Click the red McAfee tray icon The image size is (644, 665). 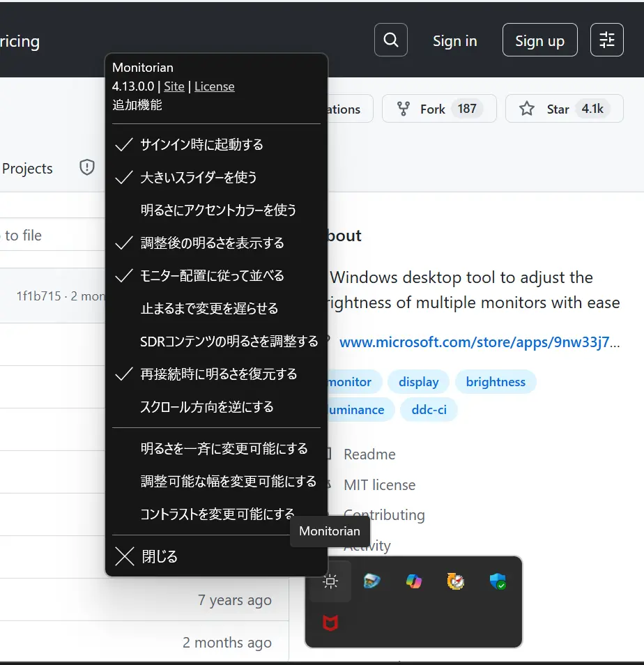(330, 622)
